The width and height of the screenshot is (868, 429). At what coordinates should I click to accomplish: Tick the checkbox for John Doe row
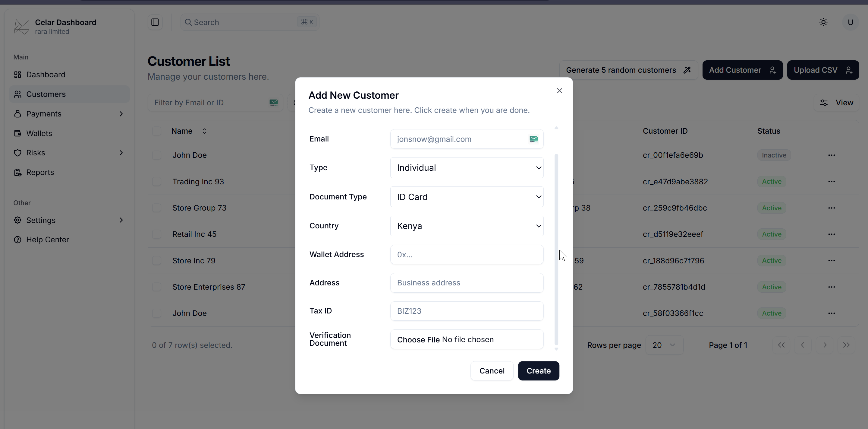[156, 155]
